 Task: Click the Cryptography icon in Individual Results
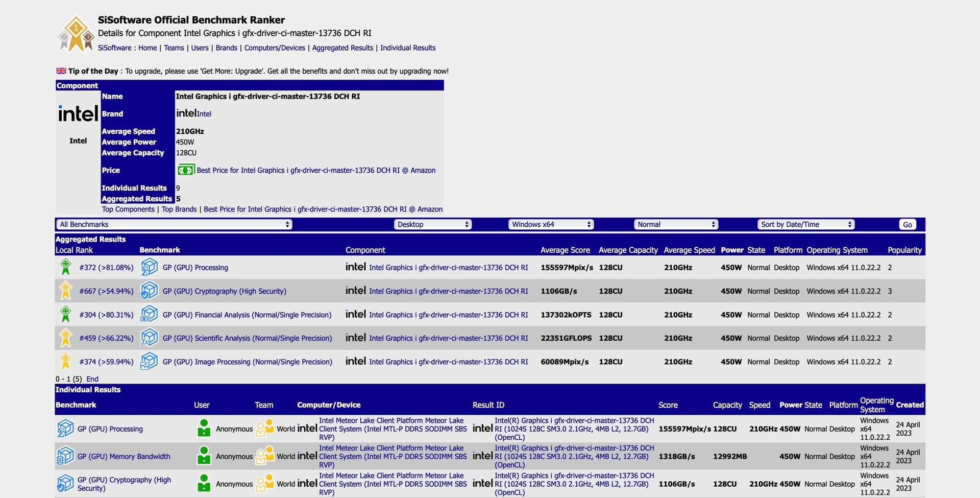[x=65, y=484]
